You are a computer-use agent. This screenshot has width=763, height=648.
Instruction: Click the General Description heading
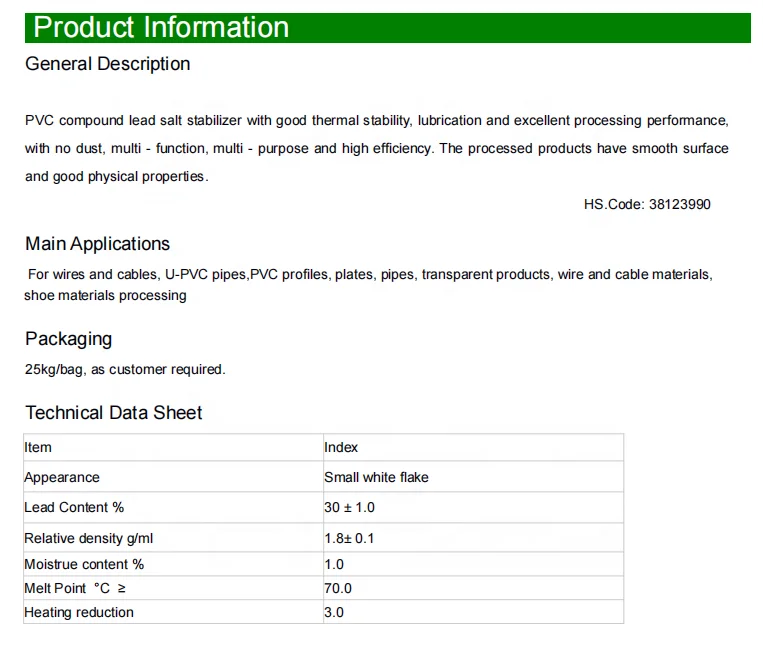click(107, 64)
